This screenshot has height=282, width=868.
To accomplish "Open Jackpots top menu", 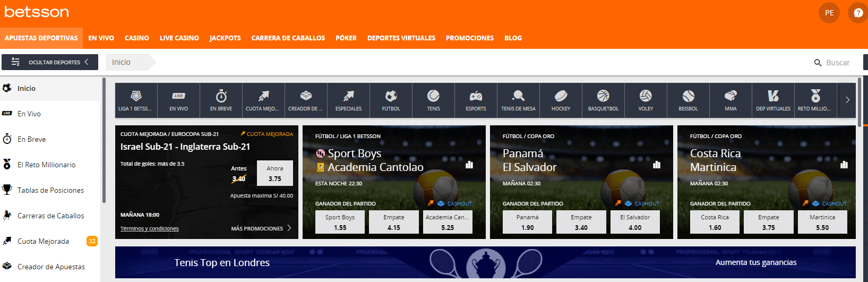I will coord(225,38).
